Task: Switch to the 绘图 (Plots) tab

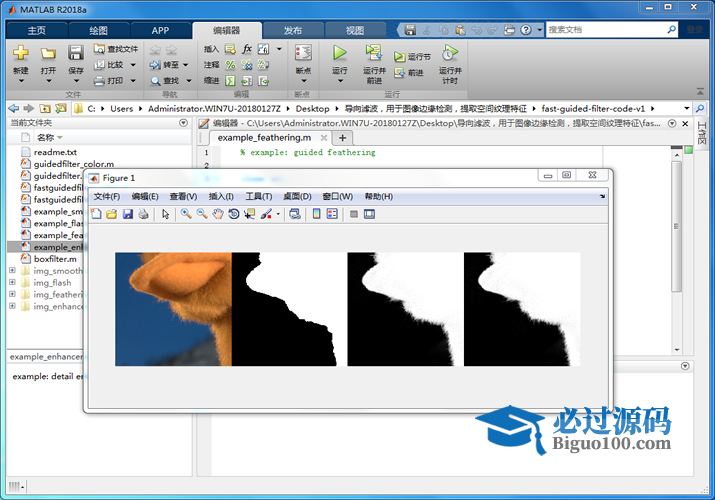Action: 98,31
